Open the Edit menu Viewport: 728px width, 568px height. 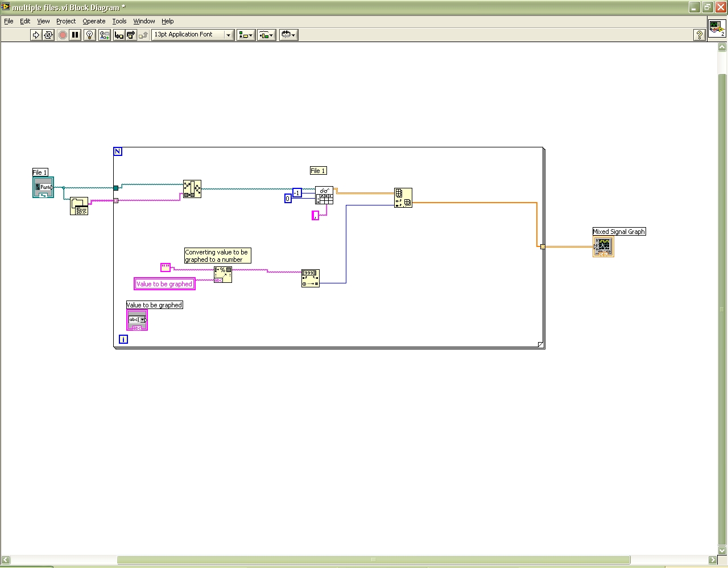click(25, 21)
